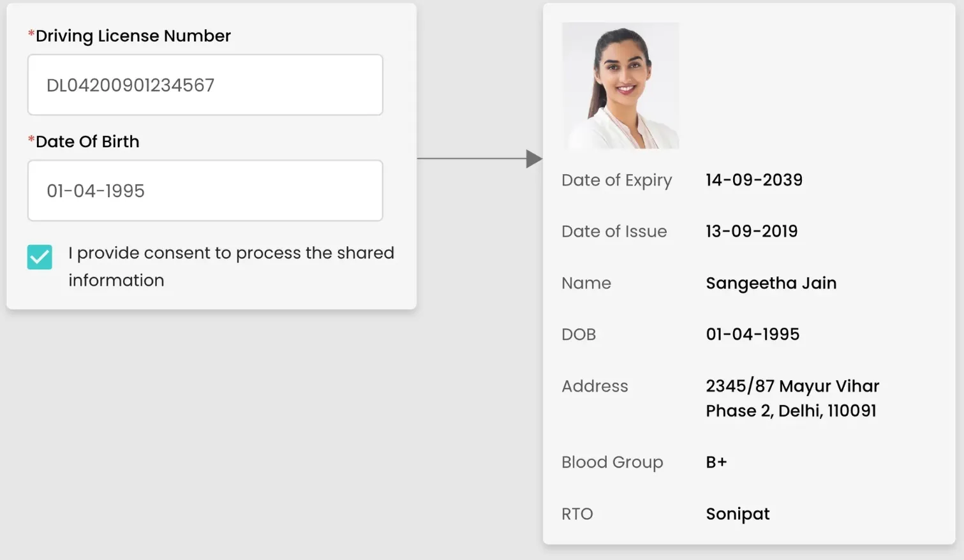Click the Driving License Number input field
964x560 pixels.
tap(205, 85)
